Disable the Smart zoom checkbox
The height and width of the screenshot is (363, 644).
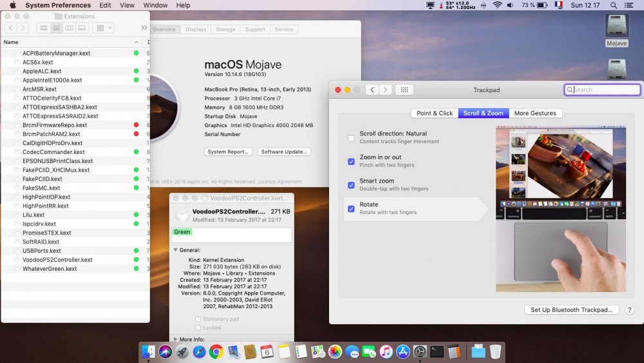(x=351, y=185)
